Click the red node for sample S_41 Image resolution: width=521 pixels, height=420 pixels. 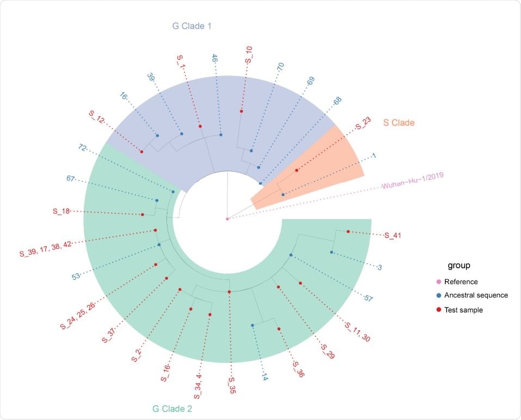348,232
